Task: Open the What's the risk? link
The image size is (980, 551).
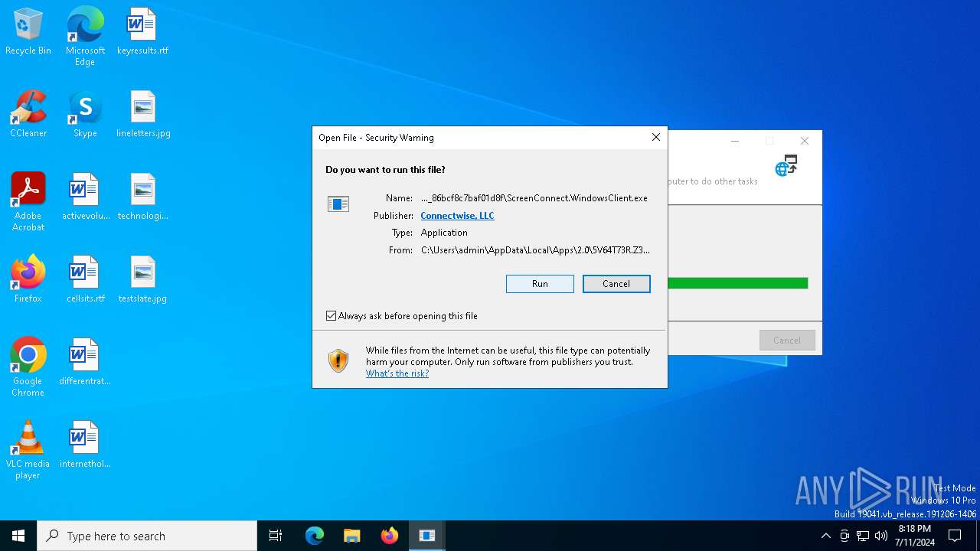Action: pos(397,373)
